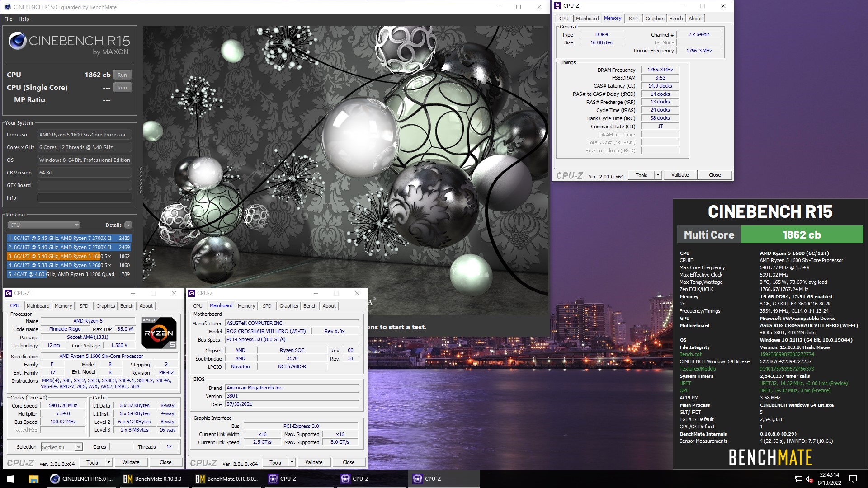868x488 pixels.
Task: Click the DRAM Frequency value 1766.3 MHz
Action: point(660,70)
